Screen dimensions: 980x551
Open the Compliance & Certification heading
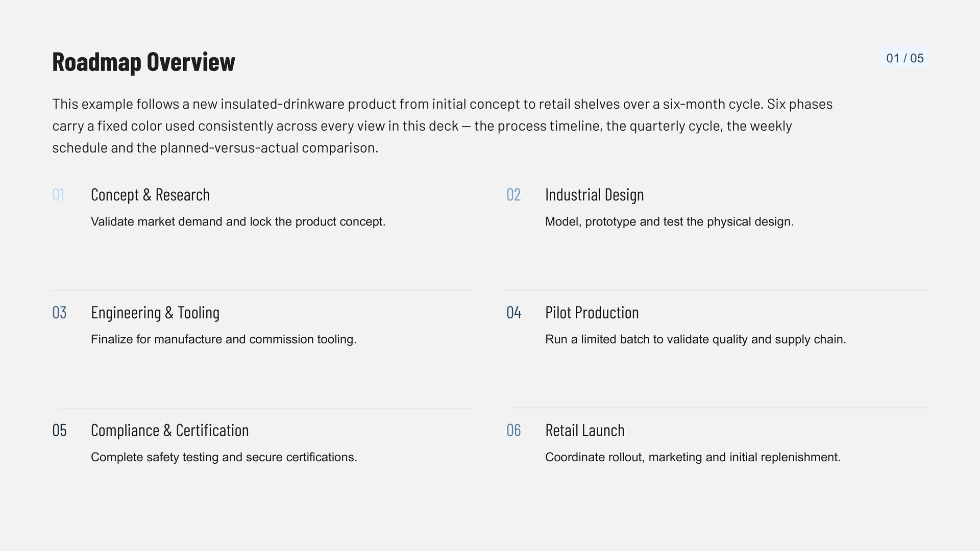point(169,430)
